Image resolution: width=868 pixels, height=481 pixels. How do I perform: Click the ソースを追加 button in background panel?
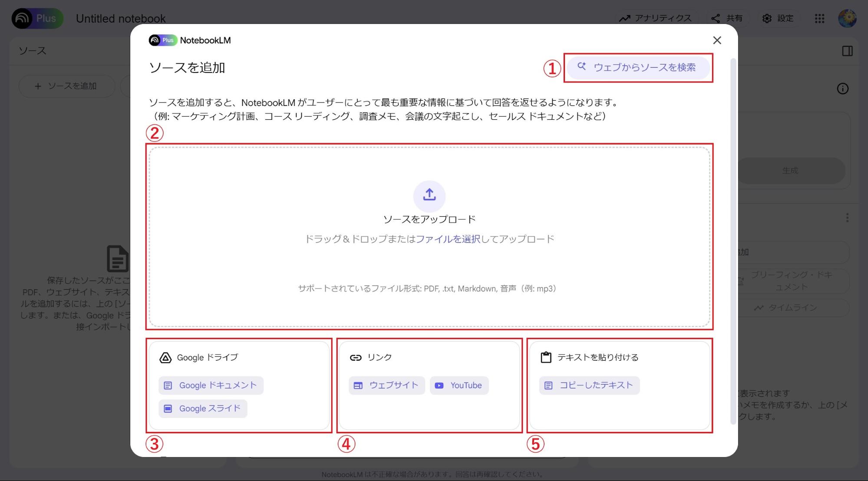[67, 86]
